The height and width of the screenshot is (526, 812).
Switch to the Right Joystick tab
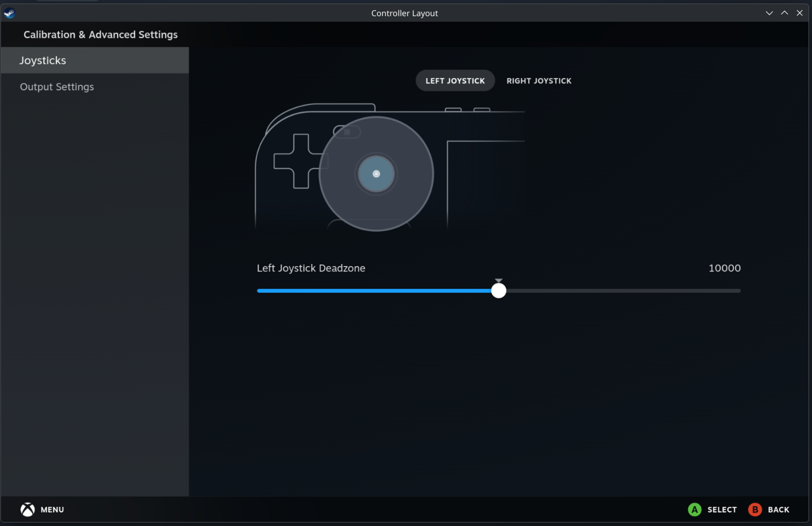(539, 81)
